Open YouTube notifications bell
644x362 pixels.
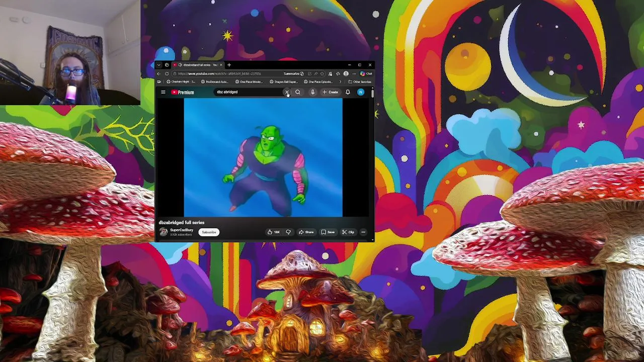[348, 92]
